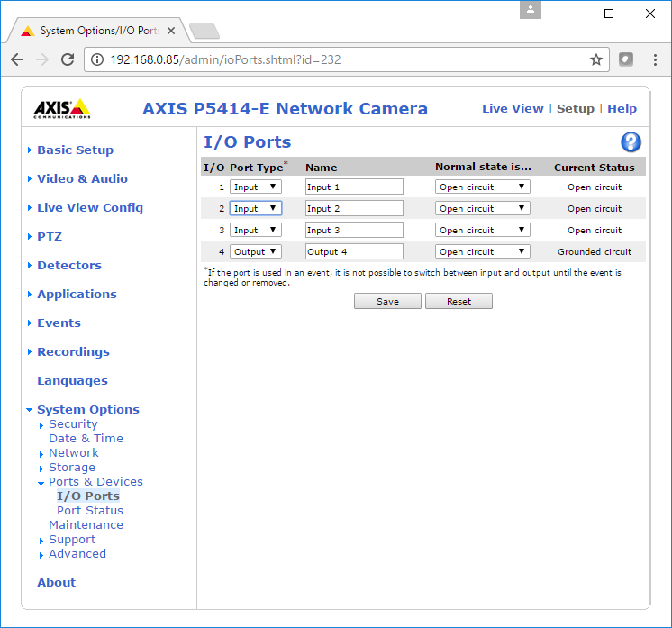Click the Input 2 name field

pyautogui.click(x=354, y=208)
